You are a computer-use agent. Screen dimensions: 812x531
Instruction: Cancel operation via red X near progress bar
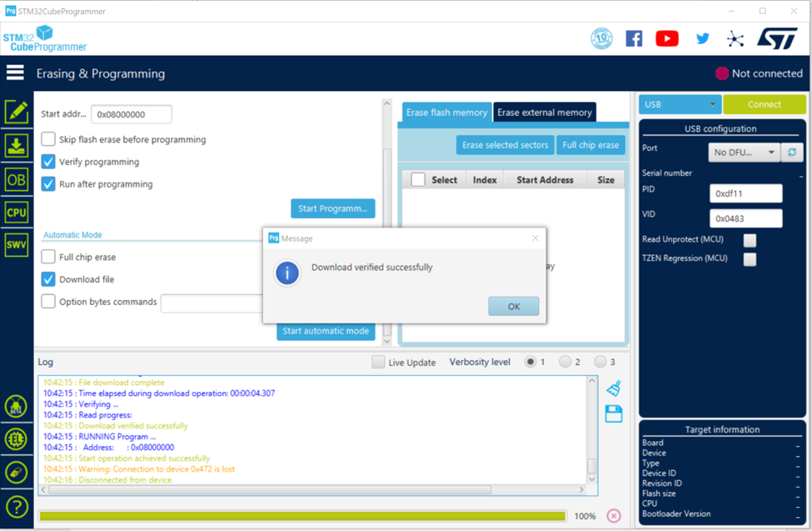pos(614,515)
